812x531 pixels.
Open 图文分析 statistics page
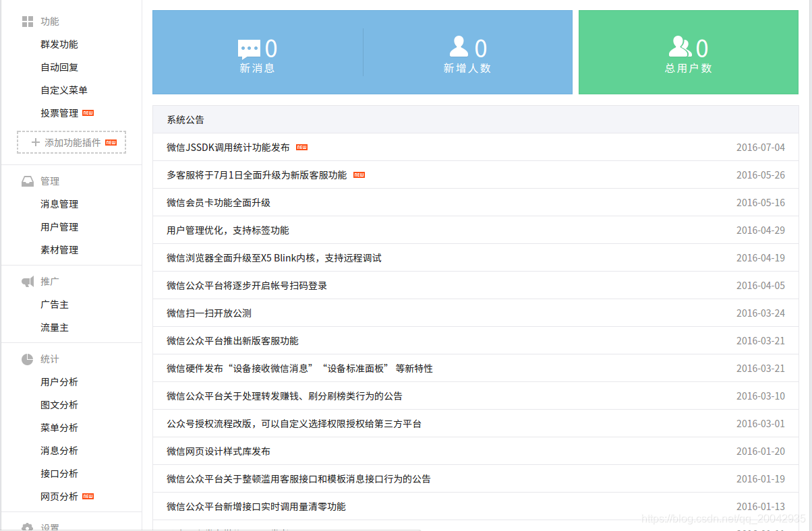click(59, 405)
